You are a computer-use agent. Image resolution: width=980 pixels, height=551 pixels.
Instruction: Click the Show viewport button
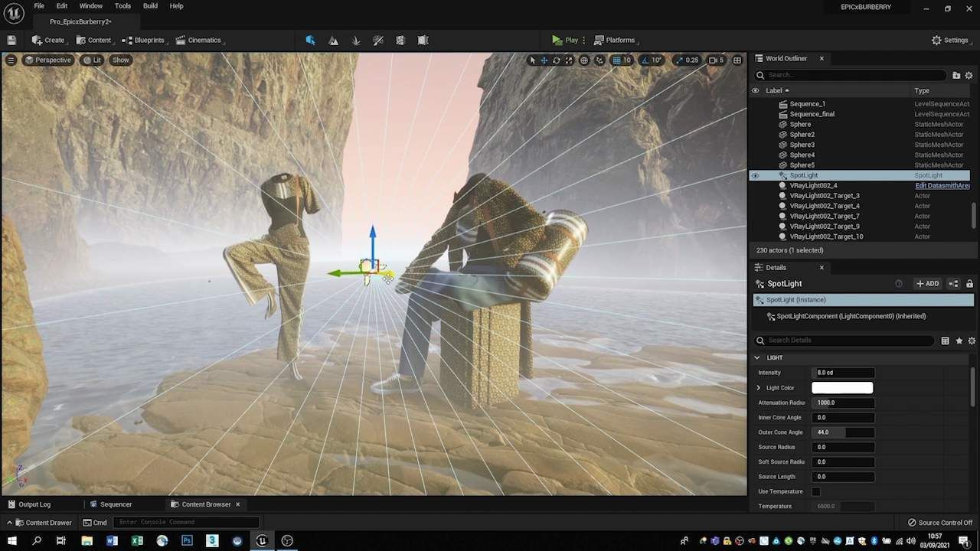click(x=121, y=60)
